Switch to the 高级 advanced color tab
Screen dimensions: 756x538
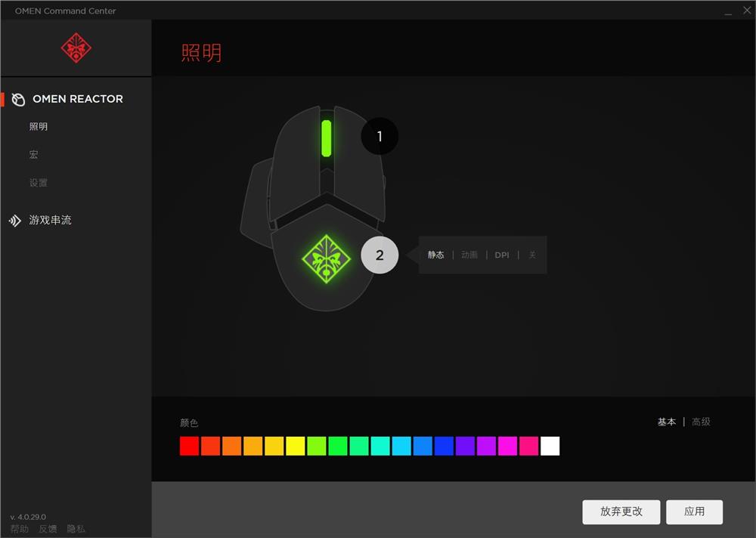point(701,422)
